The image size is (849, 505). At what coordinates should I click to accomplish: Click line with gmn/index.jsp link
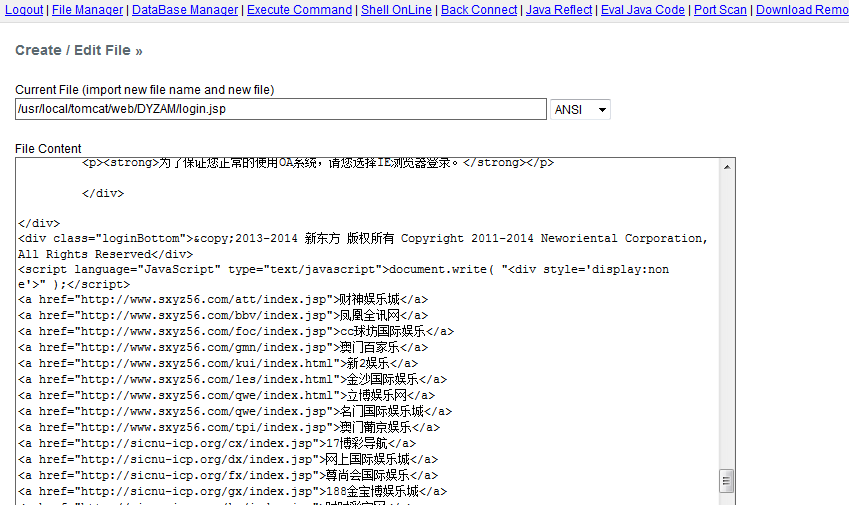coord(223,347)
